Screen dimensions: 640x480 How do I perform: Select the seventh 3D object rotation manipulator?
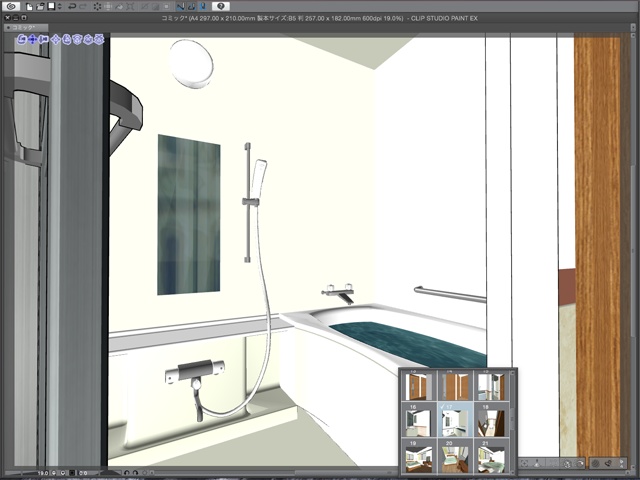[88, 40]
